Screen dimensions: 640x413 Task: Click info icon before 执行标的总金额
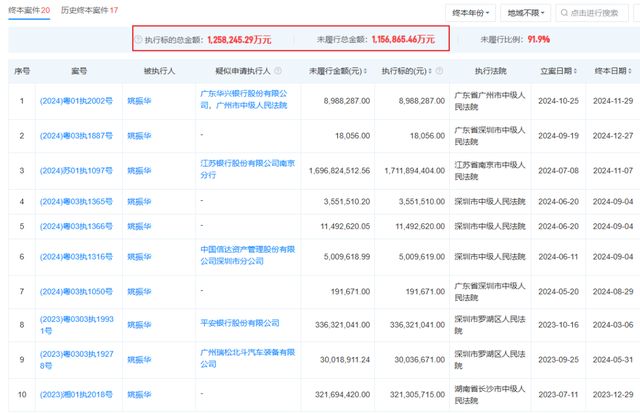coord(139,39)
